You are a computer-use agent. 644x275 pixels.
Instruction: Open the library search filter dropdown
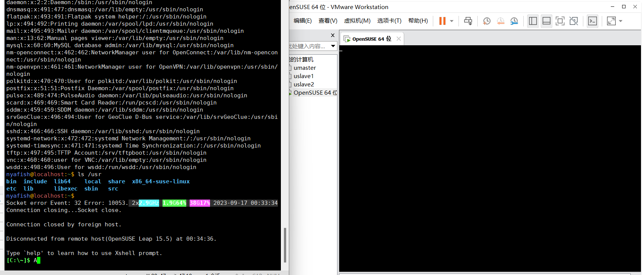pos(333,46)
